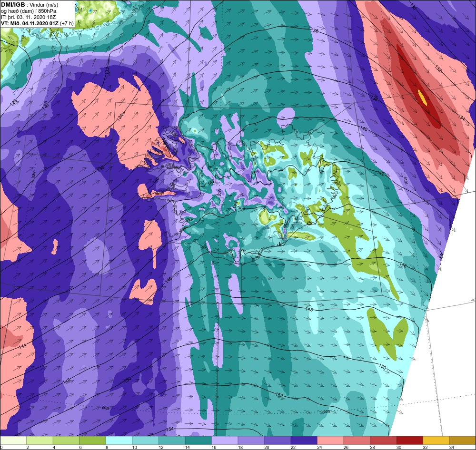Click the '(+7 h)' forecast offset text
Screen dimensions: 476x450
[67, 23]
